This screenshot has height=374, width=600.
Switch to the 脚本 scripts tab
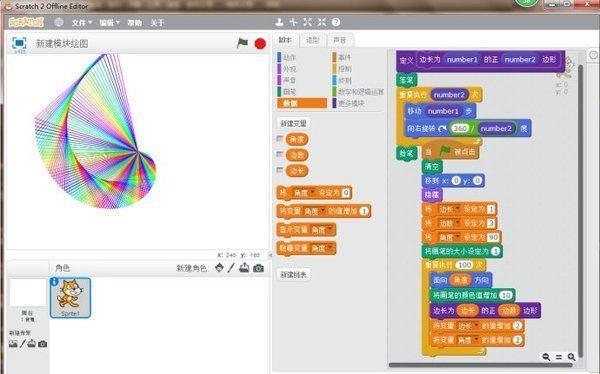(x=285, y=40)
